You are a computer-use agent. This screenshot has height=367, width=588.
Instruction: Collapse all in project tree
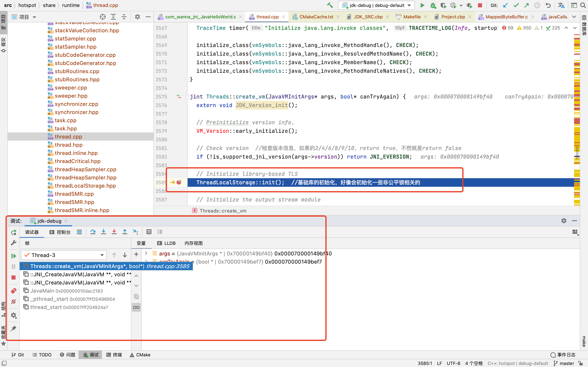point(124,17)
